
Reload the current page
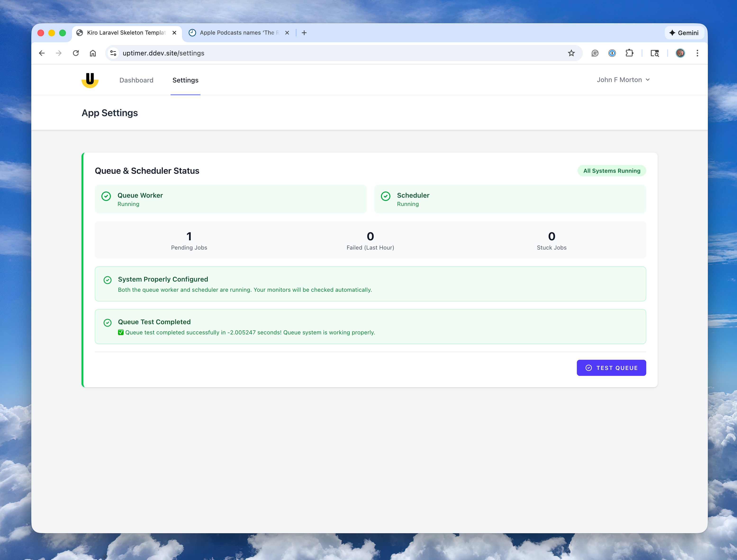[76, 53]
